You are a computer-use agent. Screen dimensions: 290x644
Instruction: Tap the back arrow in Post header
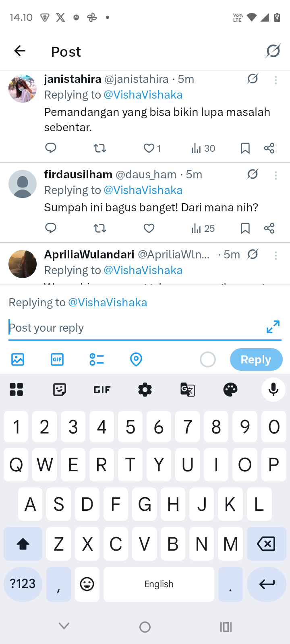[x=20, y=51]
